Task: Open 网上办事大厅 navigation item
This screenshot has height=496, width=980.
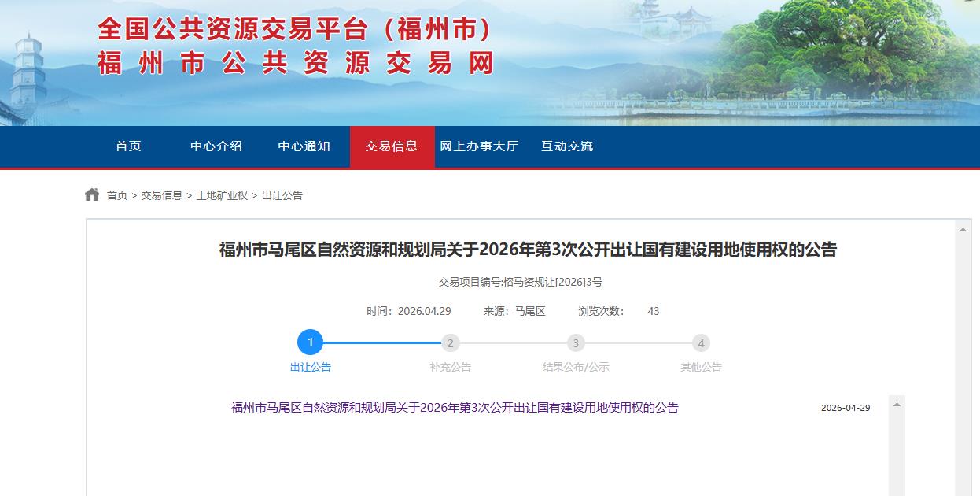Action: (479, 146)
